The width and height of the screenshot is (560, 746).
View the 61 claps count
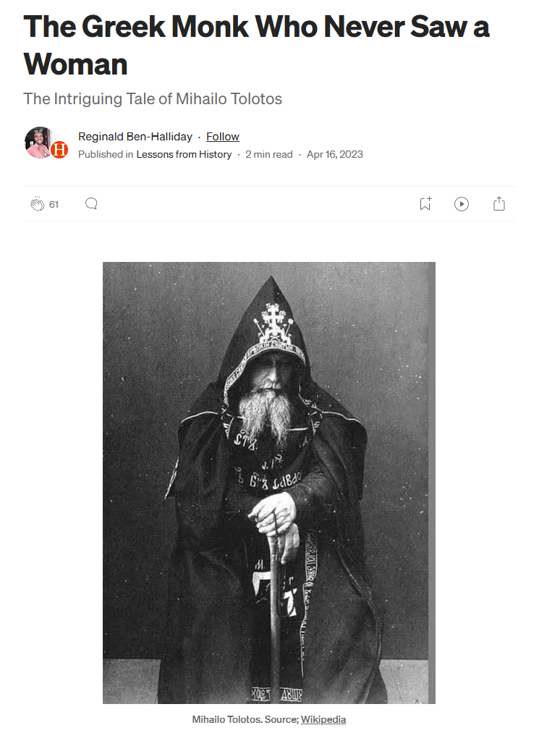pyautogui.click(x=54, y=205)
